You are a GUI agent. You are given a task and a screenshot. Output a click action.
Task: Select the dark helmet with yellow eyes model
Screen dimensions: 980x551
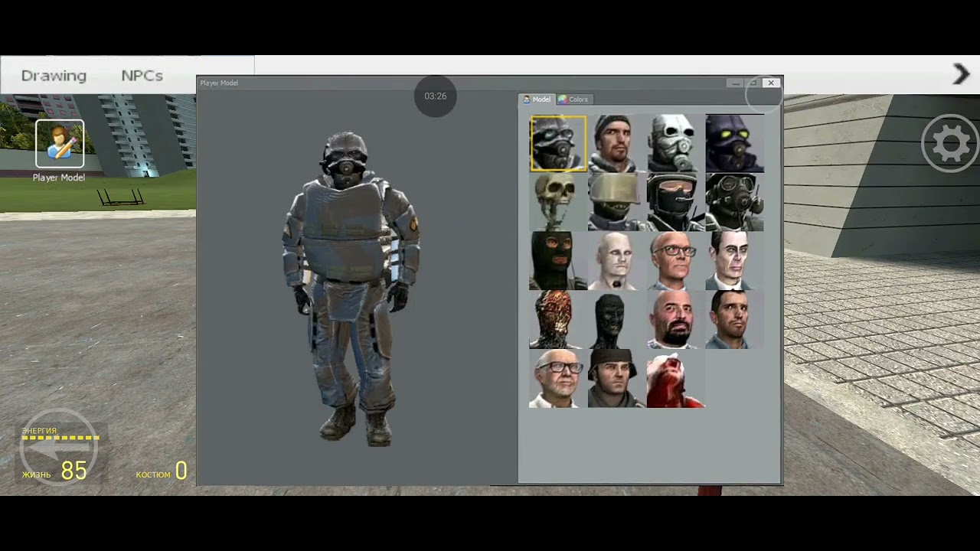pos(735,143)
